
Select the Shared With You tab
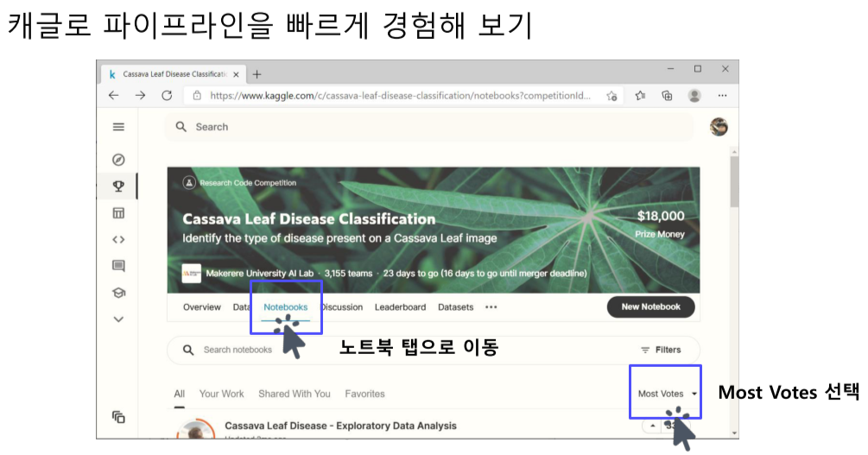click(295, 394)
